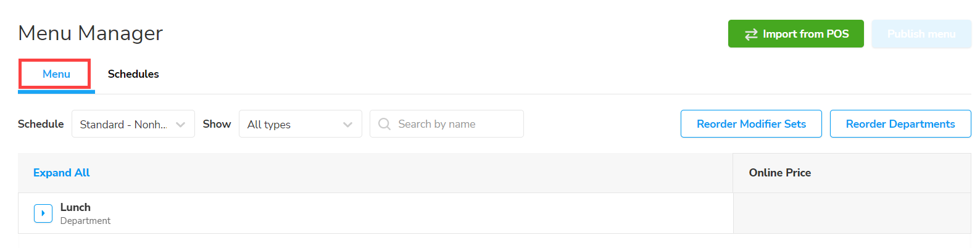Click the magnifying glass search icon

pyautogui.click(x=384, y=124)
